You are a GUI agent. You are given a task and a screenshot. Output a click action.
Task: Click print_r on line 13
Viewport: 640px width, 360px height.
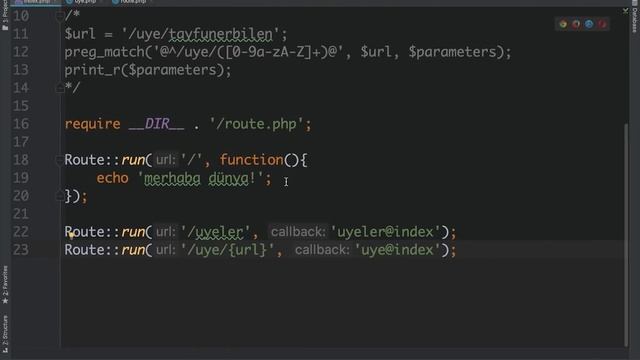point(93,70)
